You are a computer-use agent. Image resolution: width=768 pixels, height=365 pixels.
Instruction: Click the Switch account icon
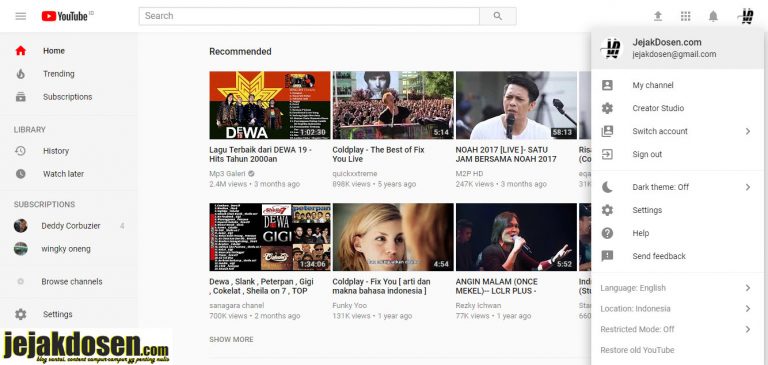click(607, 131)
